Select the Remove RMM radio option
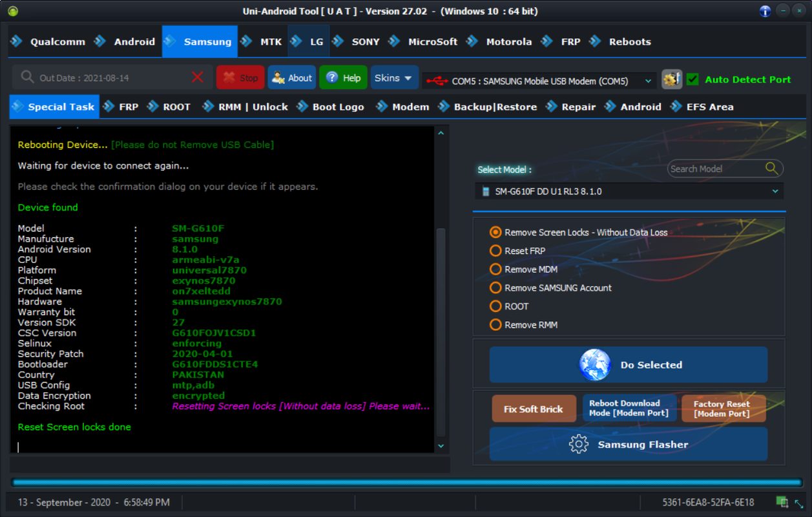 [x=495, y=324]
